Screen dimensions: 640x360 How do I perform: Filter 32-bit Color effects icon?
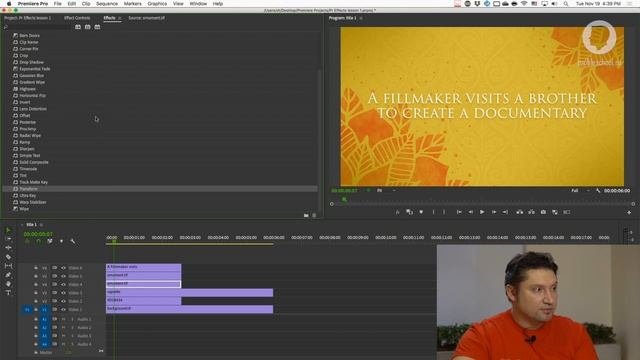(x=87, y=27)
